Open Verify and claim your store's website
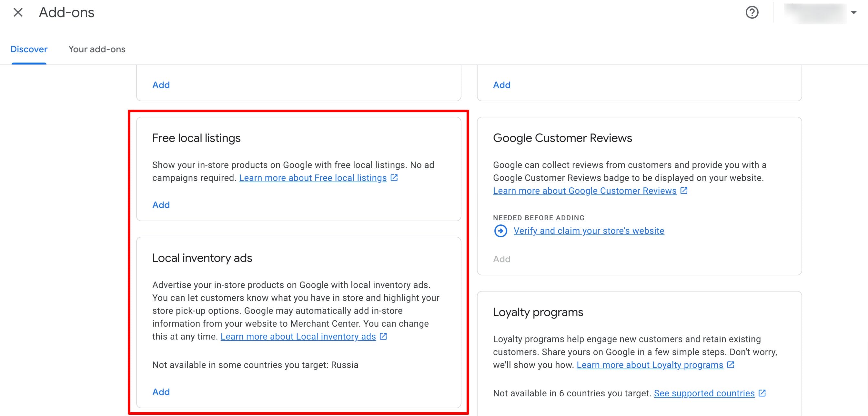 (589, 231)
